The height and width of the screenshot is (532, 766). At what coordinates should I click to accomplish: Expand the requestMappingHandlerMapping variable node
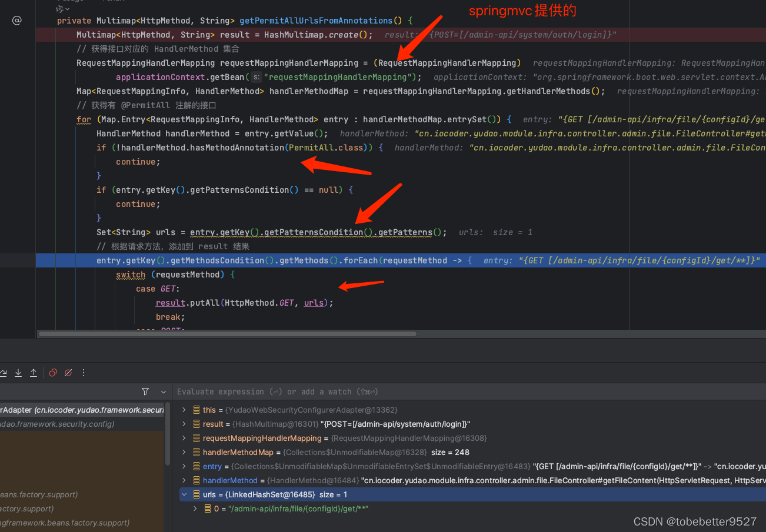tap(184, 438)
